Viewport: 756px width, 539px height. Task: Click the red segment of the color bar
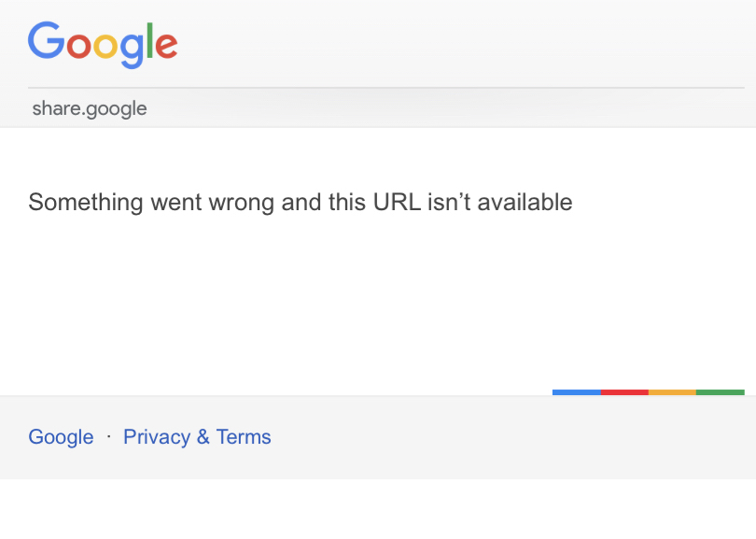click(624, 392)
